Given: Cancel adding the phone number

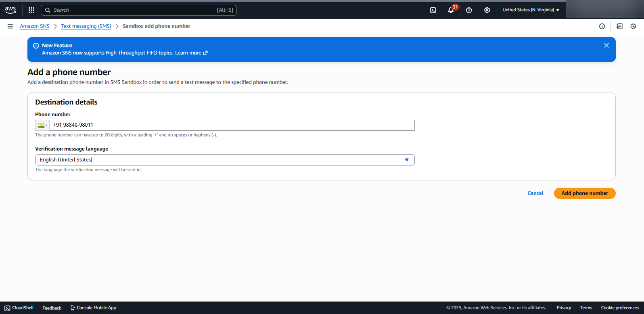Looking at the screenshot, I should pos(535,193).
